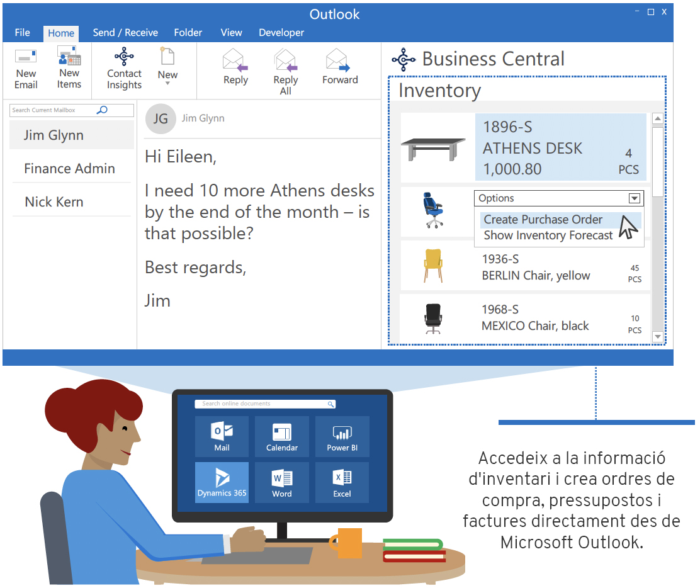Click search icon in online documents bar
The image size is (700, 588).
[330, 404]
